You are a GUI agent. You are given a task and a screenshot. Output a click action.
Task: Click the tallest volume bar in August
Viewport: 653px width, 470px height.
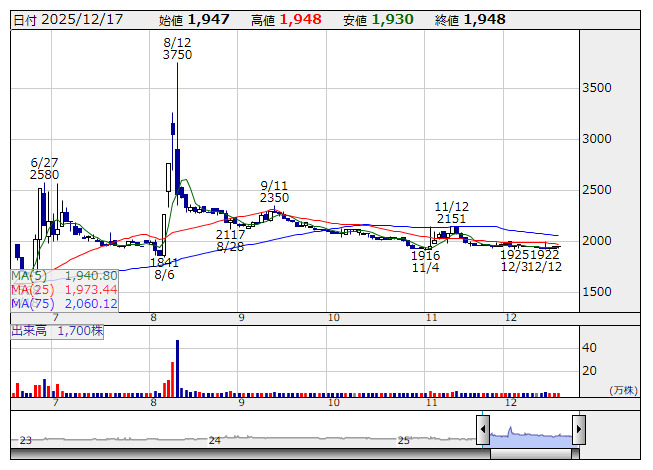click(177, 369)
